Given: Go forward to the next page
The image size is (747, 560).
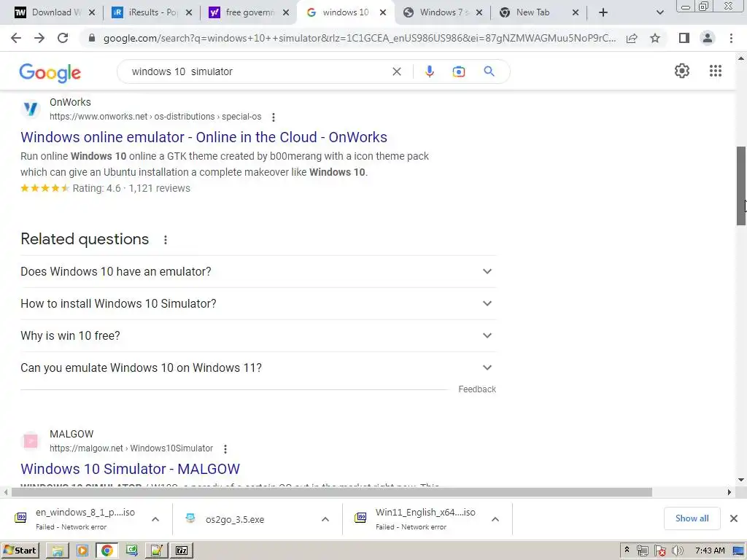Looking at the screenshot, I should (39, 38).
